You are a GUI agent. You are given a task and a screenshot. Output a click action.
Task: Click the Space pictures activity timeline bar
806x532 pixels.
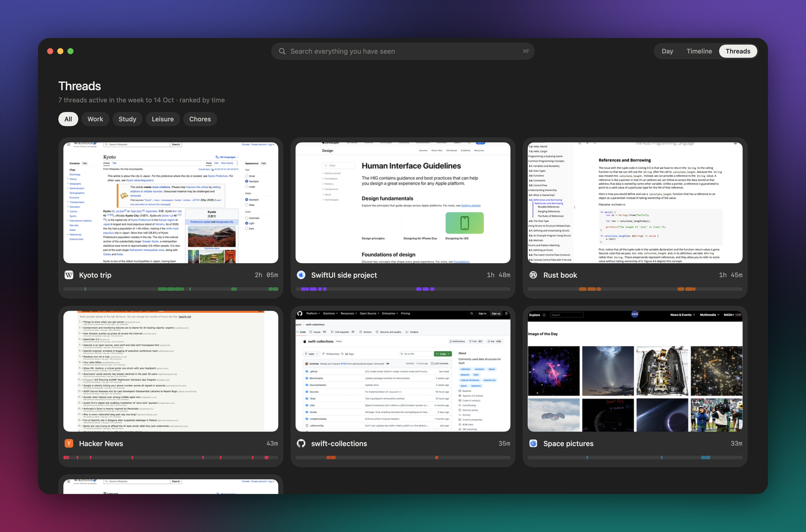(x=635, y=458)
